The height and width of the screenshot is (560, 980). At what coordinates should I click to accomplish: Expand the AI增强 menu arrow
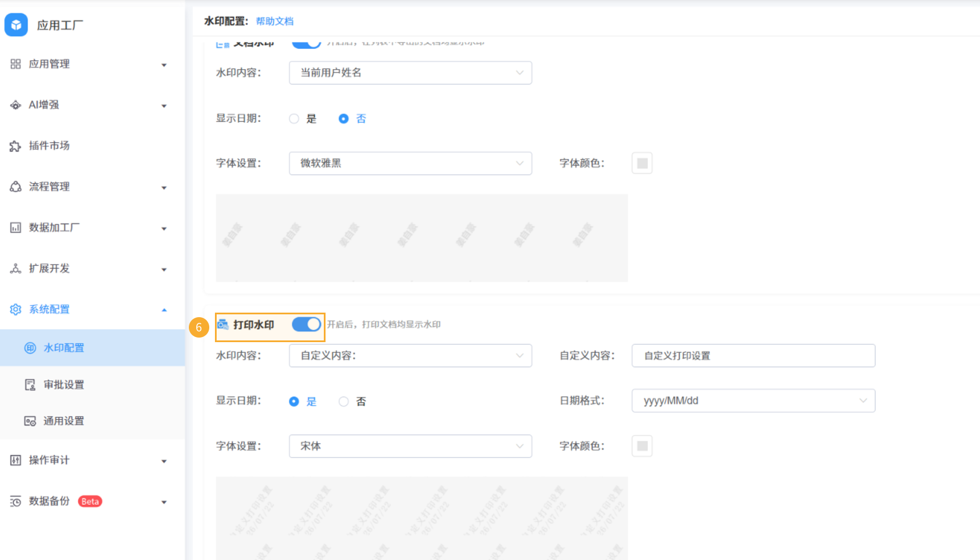(x=164, y=106)
